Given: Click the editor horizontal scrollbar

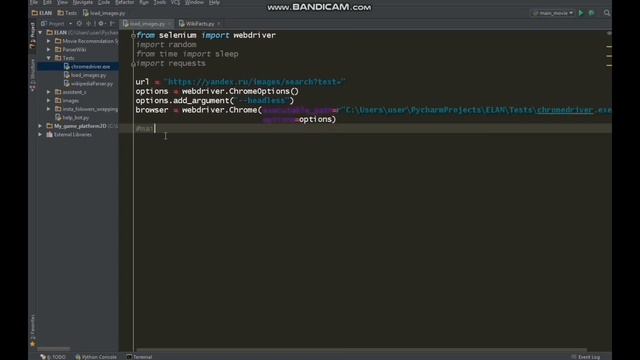Looking at the screenshot, I should pyautogui.click(x=361, y=350).
